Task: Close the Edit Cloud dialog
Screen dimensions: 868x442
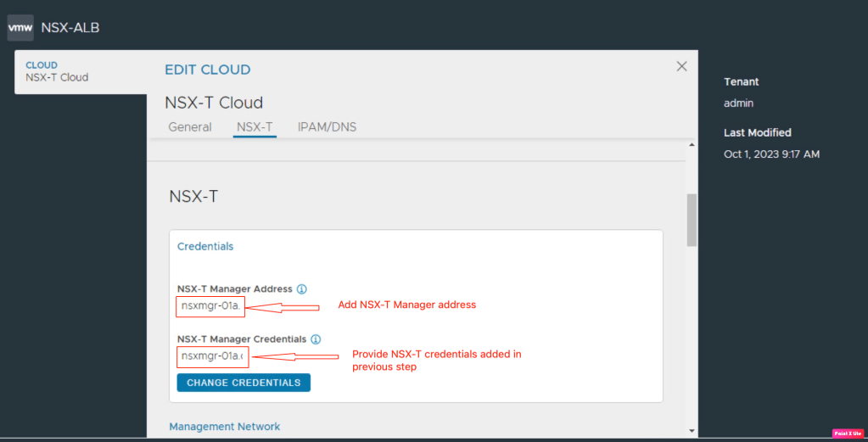Action: point(681,66)
